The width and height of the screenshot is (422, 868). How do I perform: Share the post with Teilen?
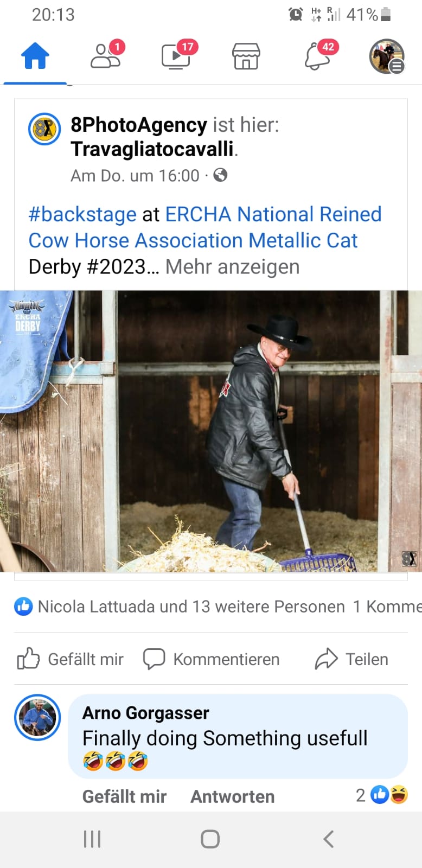352,659
